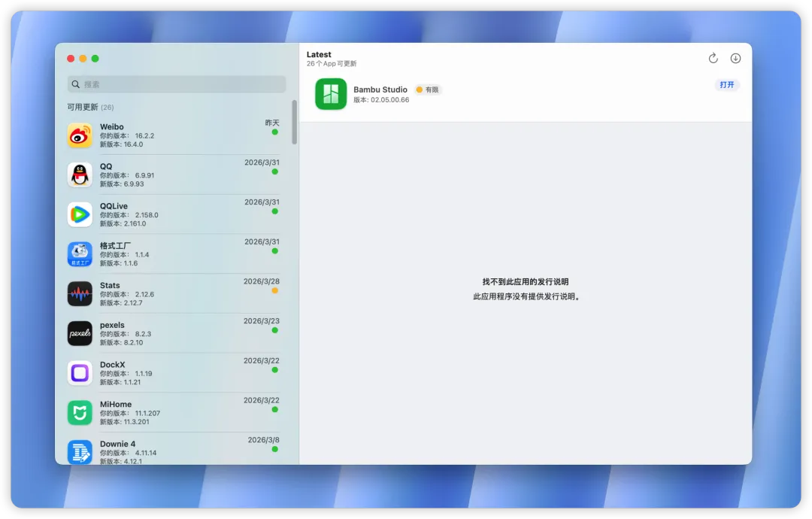Click the green status dot for pexels

click(275, 330)
